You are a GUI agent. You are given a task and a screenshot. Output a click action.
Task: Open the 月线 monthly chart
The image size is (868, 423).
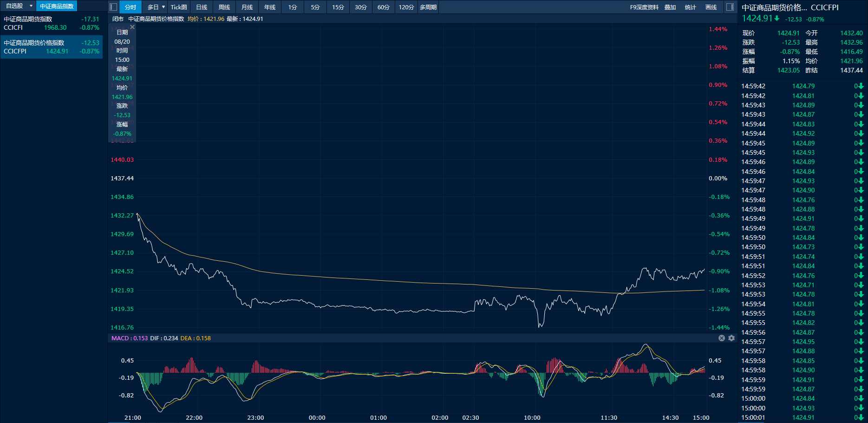(x=247, y=7)
